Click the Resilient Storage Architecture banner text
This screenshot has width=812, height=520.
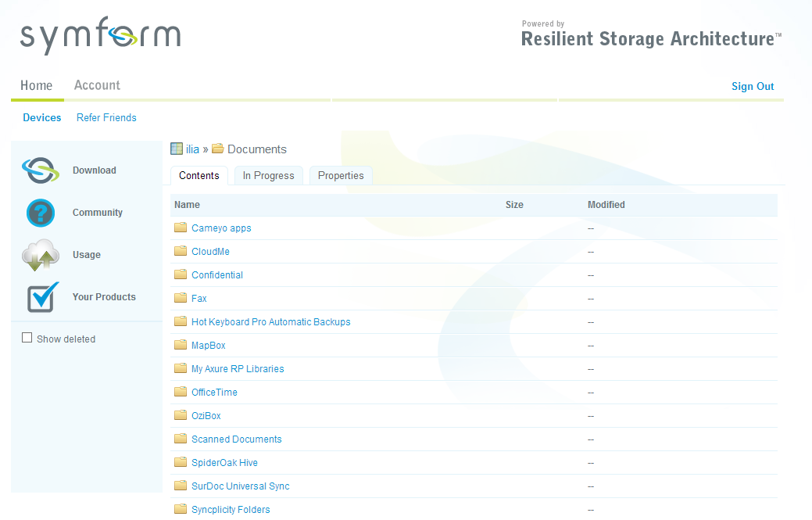651,39
